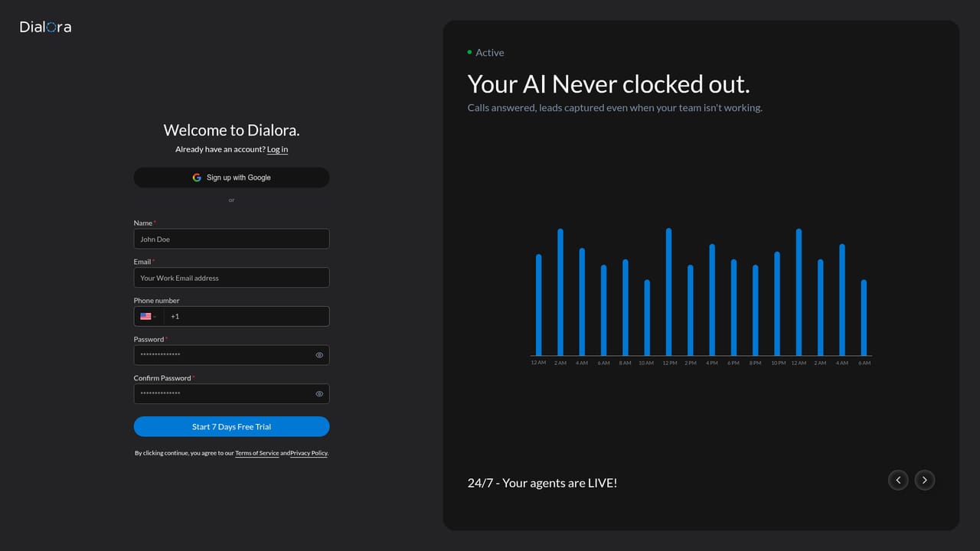
Task: Start 7 Days Free Trial
Action: [231, 426]
